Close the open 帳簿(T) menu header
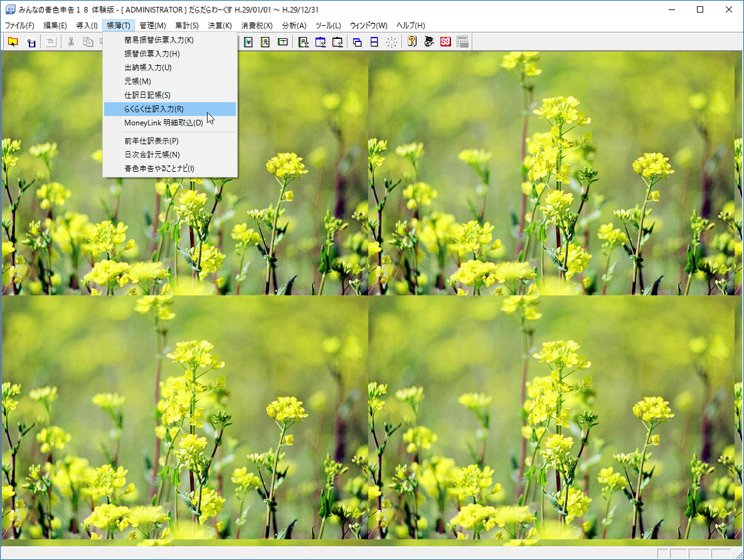This screenshot has width=744, height=560. (x=119, y=26)
